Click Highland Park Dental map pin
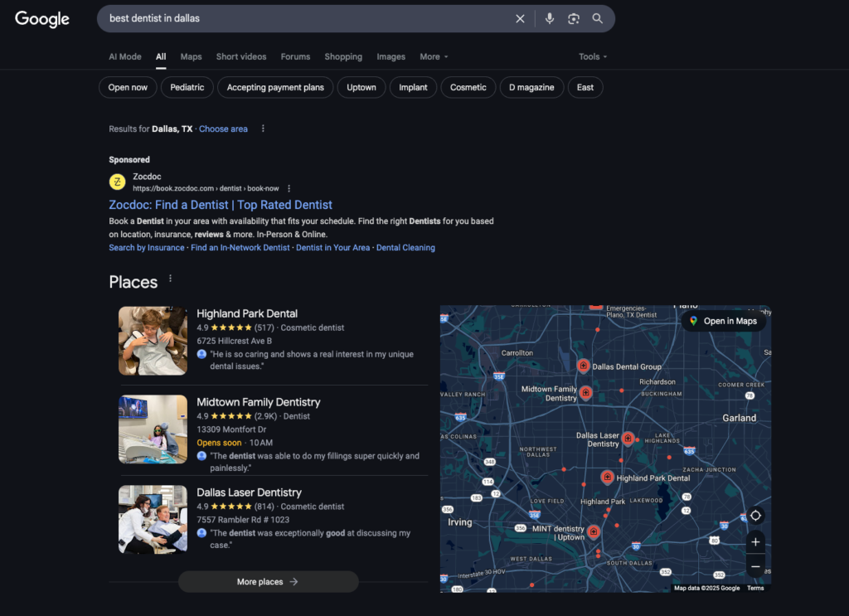 pyautogui.click(x=608, y=477)
